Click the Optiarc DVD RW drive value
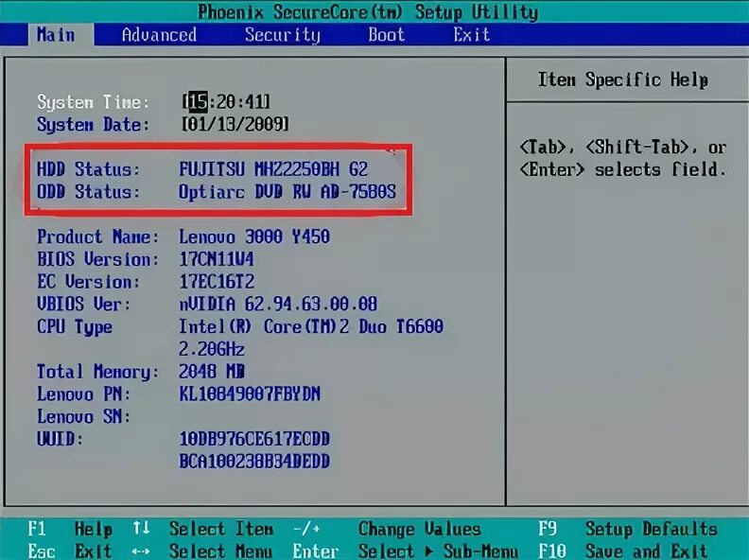 coord(287,192)
